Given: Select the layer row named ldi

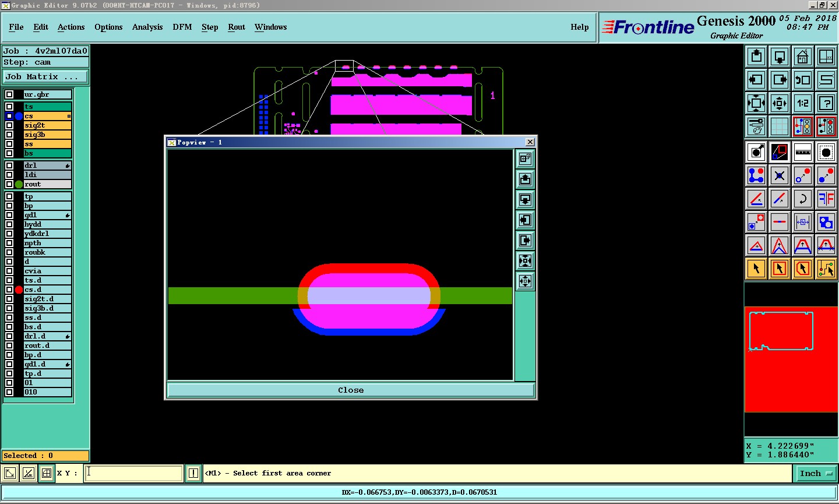Looking at the screenshot, I should click(x=47, y=175).
